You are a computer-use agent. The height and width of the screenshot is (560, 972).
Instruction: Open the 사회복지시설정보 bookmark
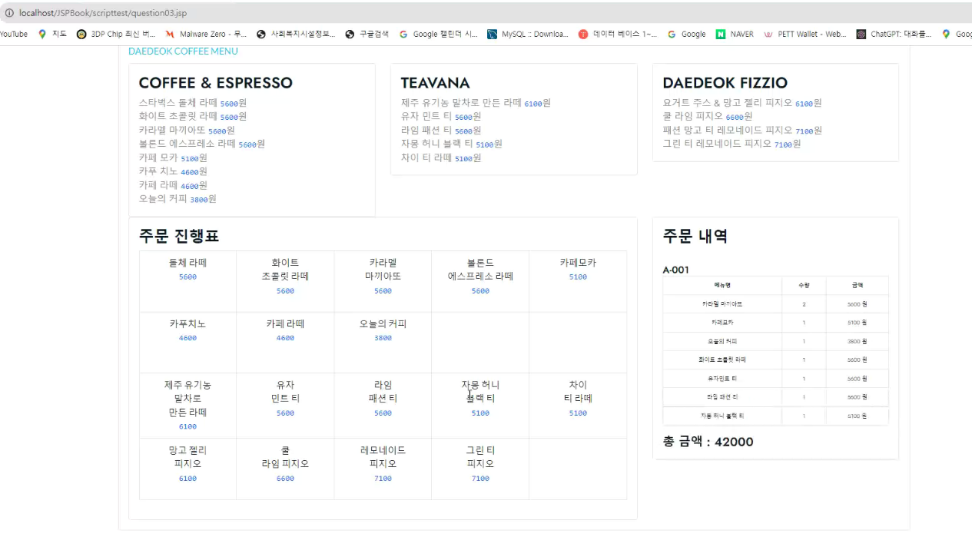[x=296, y=34]
